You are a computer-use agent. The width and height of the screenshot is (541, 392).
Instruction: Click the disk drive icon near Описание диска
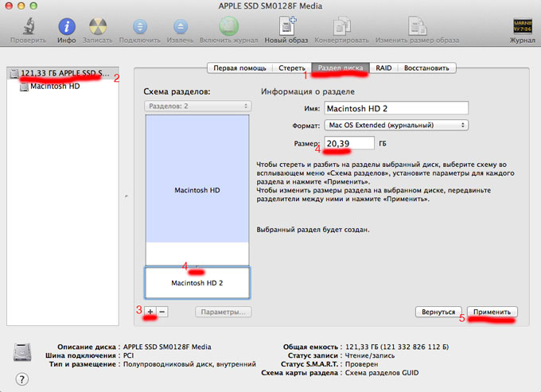point(22,352)
